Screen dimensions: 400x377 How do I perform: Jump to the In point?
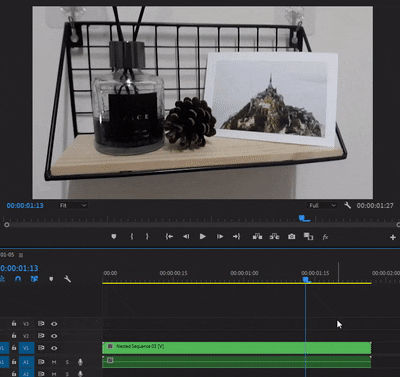point(169,236)
